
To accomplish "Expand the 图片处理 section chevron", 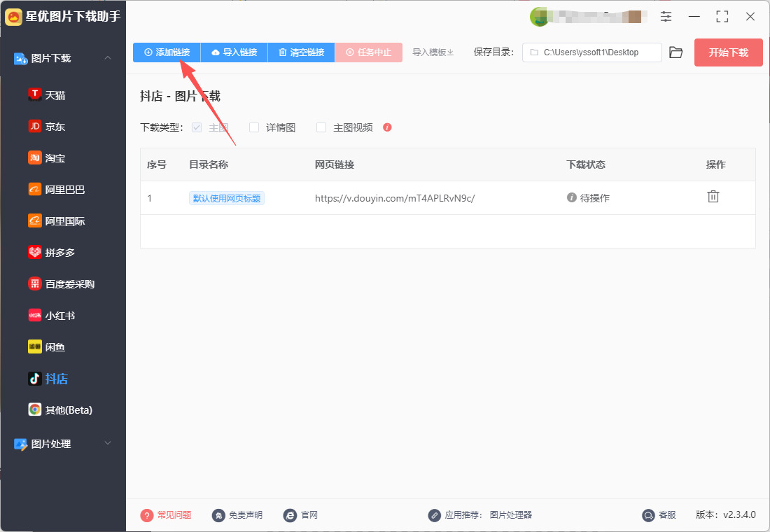I will coord(108,443).
